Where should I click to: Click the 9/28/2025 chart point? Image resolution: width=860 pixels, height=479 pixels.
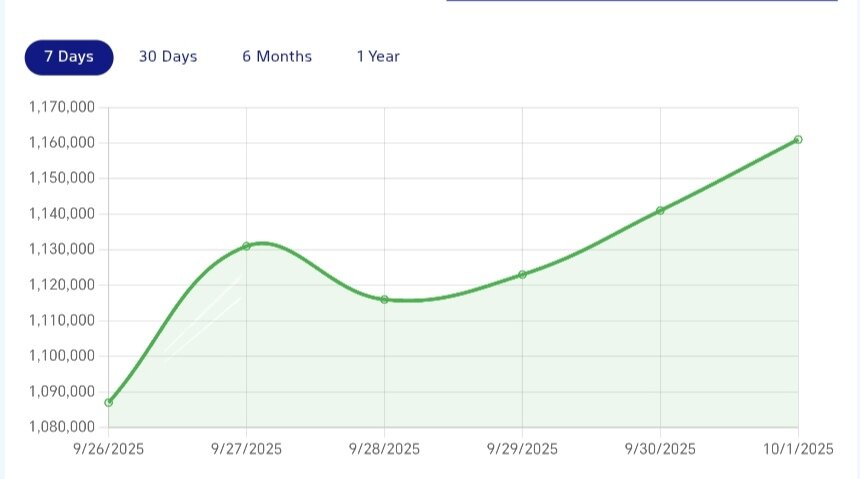[384, 299]
